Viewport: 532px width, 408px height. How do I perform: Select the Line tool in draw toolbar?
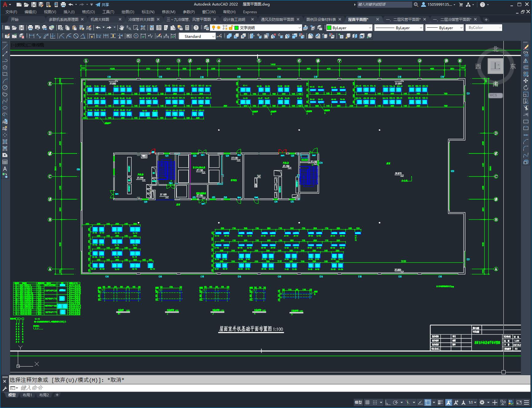(x=5, y=47)
